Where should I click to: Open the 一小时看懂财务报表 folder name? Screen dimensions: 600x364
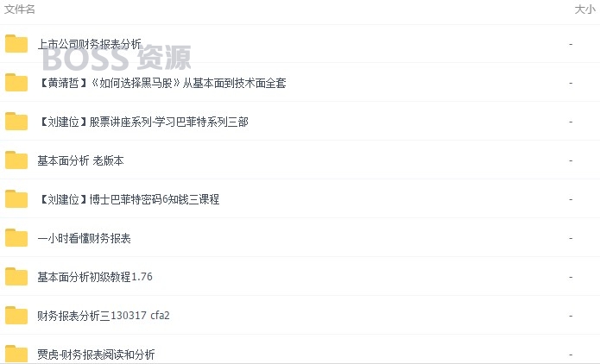[x=85, y=238]
